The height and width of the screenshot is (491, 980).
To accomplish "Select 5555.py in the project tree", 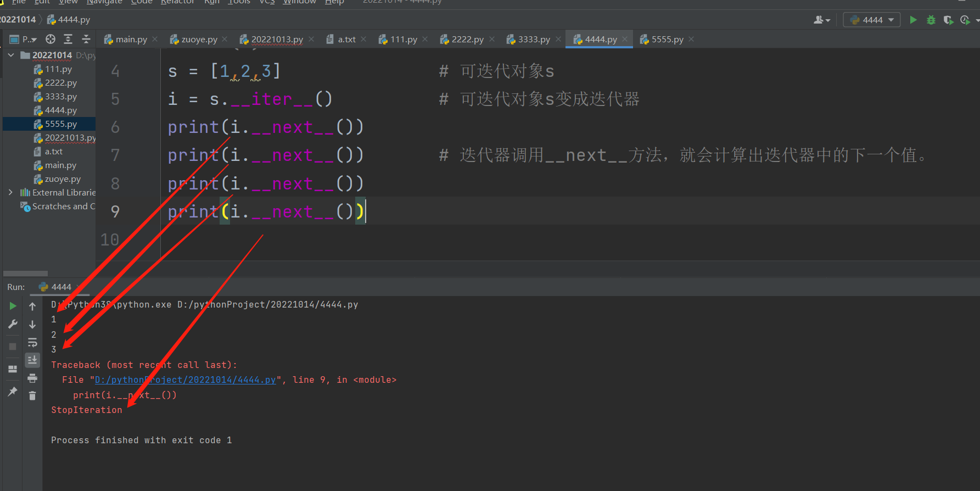I will click(60, 124).
